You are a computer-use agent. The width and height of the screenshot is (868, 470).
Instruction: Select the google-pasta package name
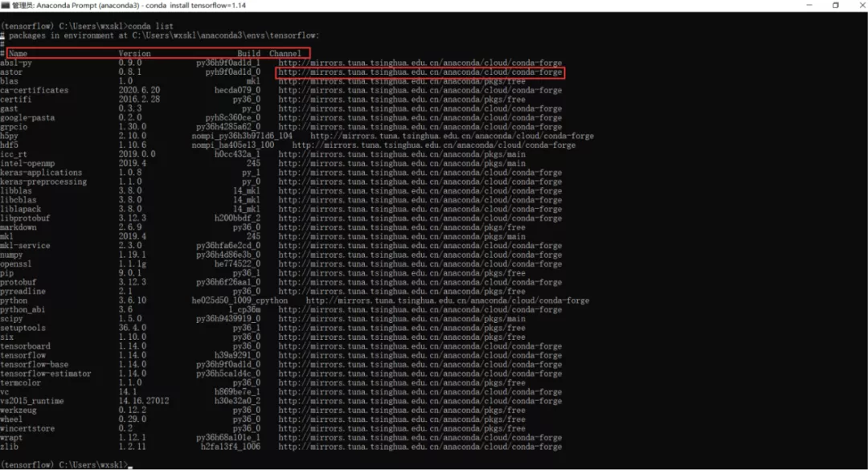pyautogui.click(x=27, y=117)
